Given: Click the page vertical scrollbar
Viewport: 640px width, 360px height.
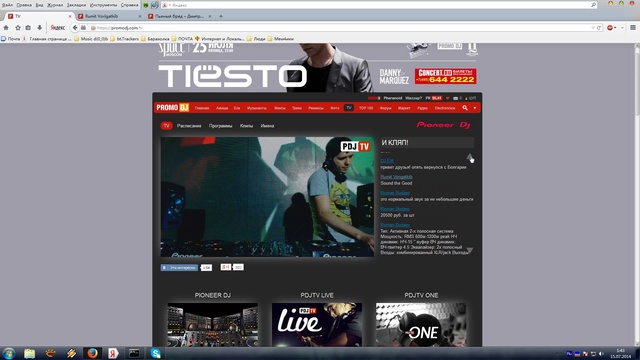Looking at the screenshot, I should tap(637, 195).
